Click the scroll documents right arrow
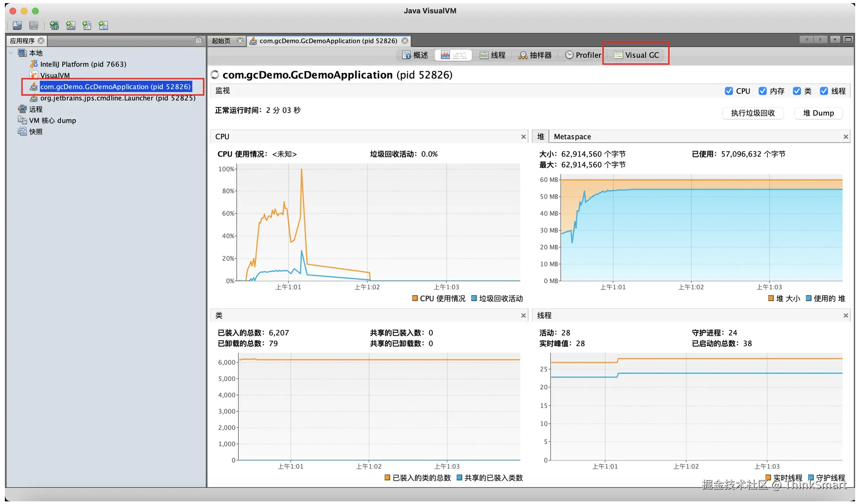This screenshot has height=504, width=860. (821, 40)
